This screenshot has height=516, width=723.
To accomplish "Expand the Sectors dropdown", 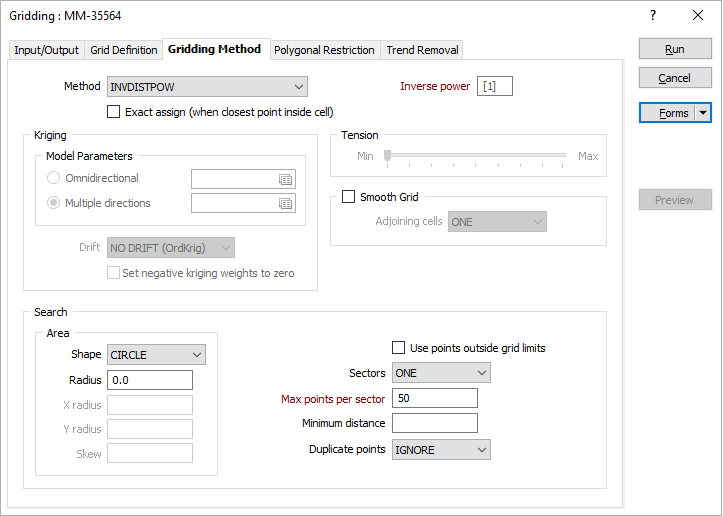I will point(441,373).
